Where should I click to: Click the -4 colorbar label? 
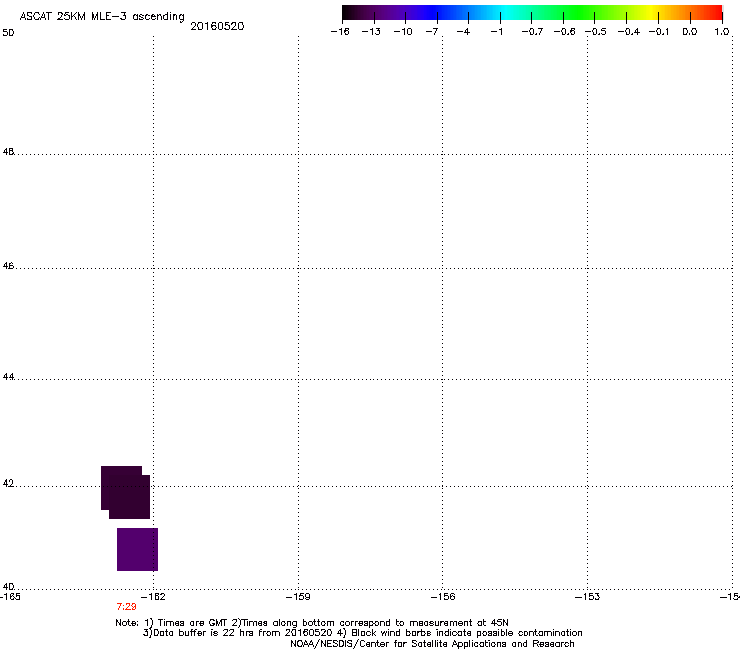(463, 32)
